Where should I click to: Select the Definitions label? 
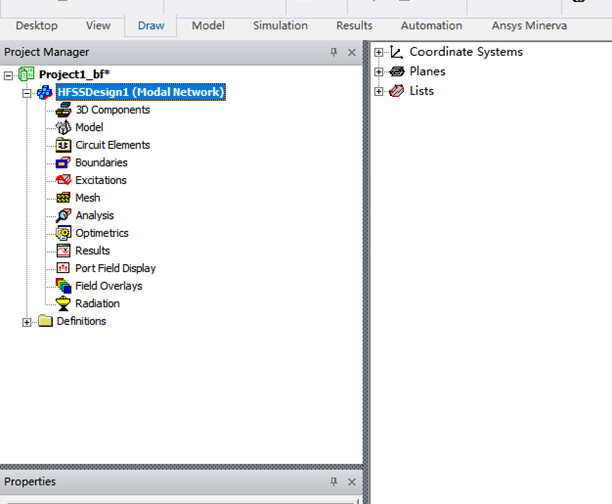click(82, 321)
